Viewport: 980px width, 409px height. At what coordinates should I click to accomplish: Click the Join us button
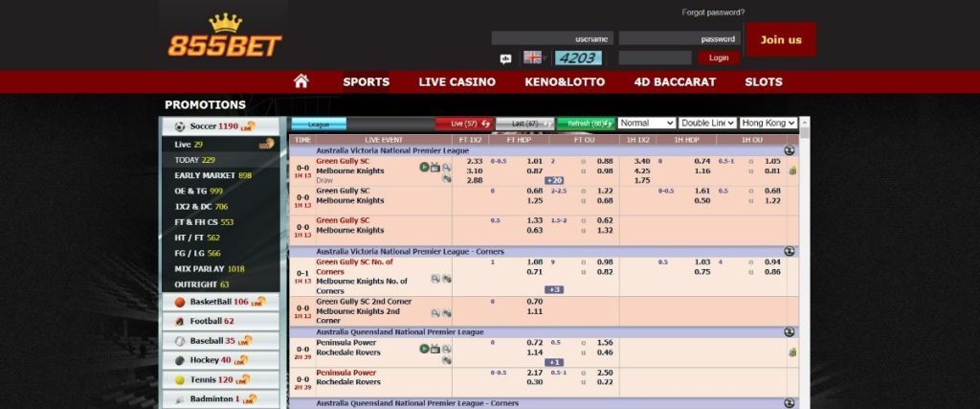click(x=781, y=39)
